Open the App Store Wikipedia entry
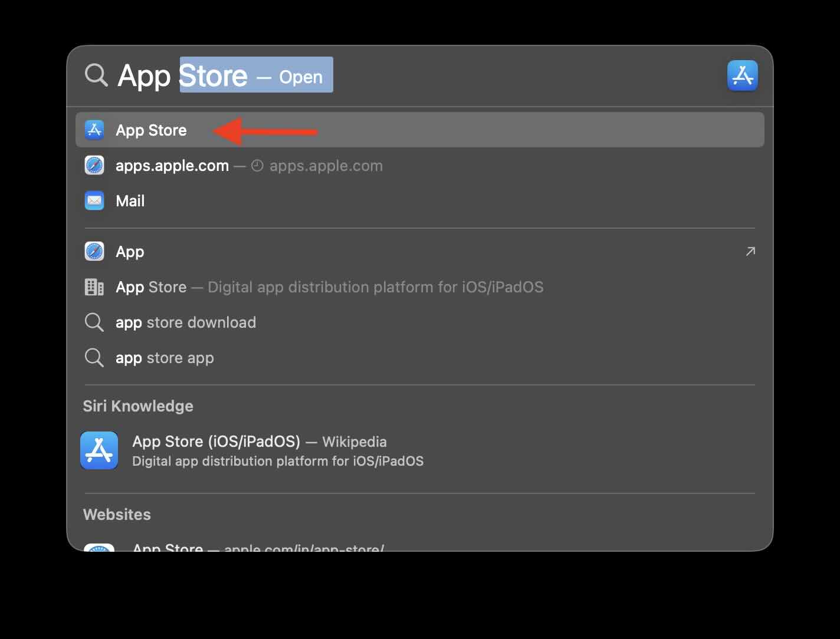The width and height of the screenshot is (840, 639). (x=259, y=442)
